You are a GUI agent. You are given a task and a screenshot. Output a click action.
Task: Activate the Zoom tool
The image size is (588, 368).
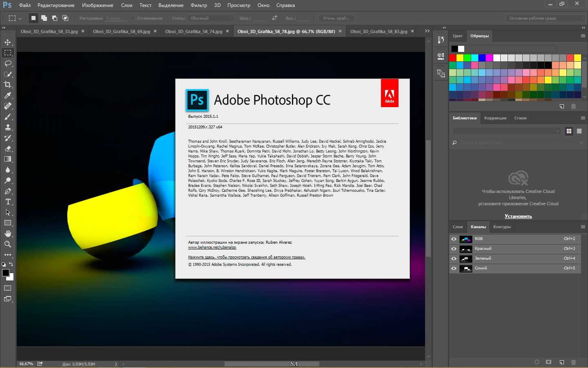tap(8, 244)
